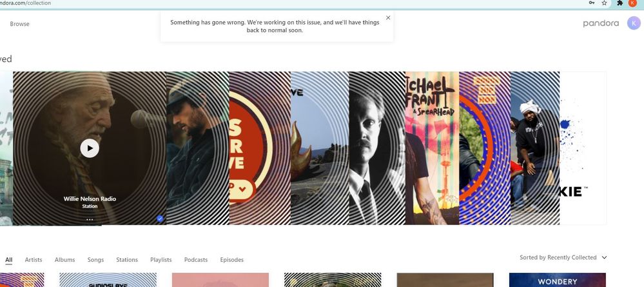Switch to the Artists tab

click(34, 260)
